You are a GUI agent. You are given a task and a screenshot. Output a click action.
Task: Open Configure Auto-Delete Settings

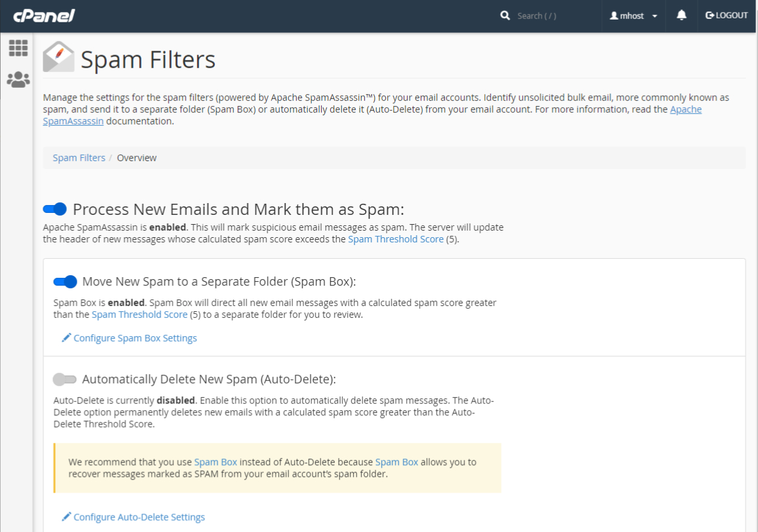coord(139,517)
